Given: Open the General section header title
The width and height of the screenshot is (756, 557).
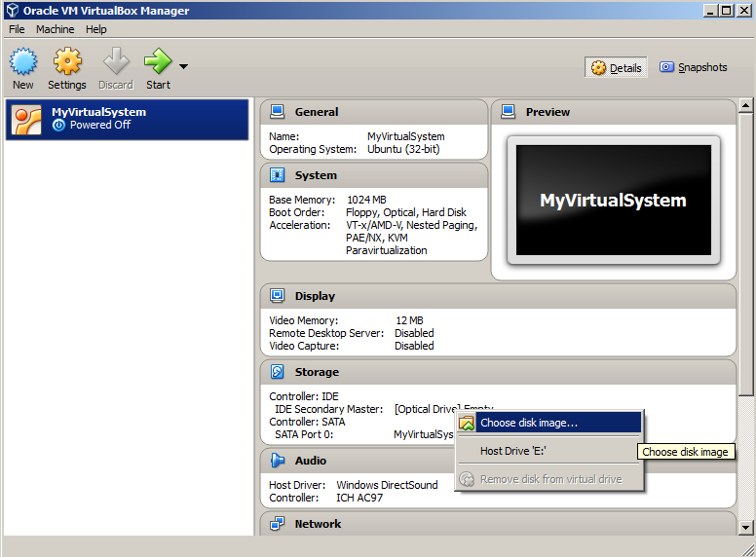Looking at the screenshot, I should (x=317, y=112).
